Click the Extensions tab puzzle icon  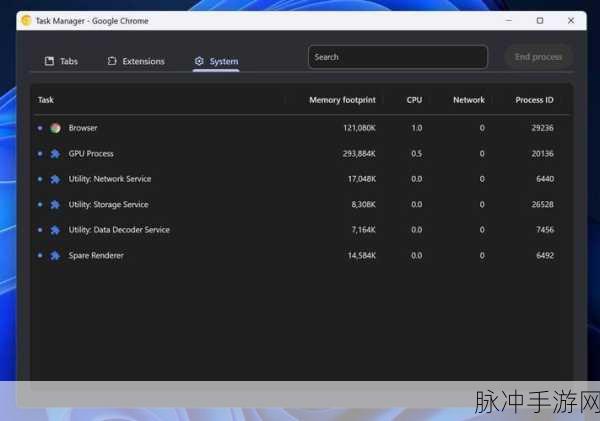[112, 61]
